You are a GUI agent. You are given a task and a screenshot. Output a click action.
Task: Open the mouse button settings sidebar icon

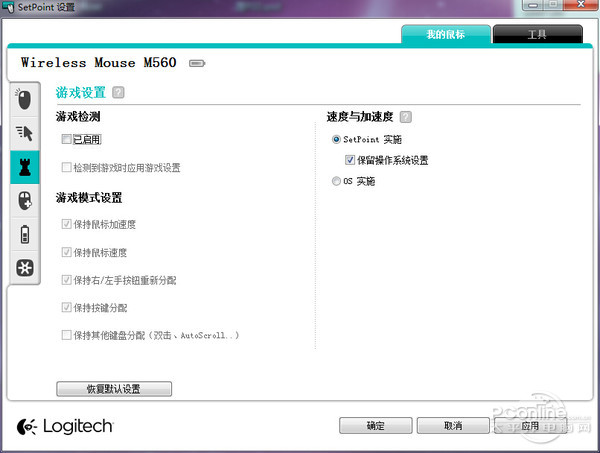pyautogui.click(x=24, y=99)
